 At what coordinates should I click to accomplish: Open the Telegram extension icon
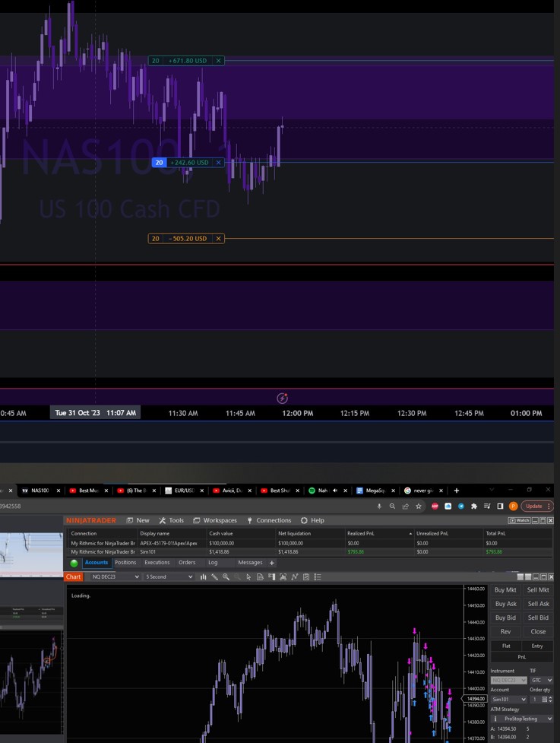461,506
